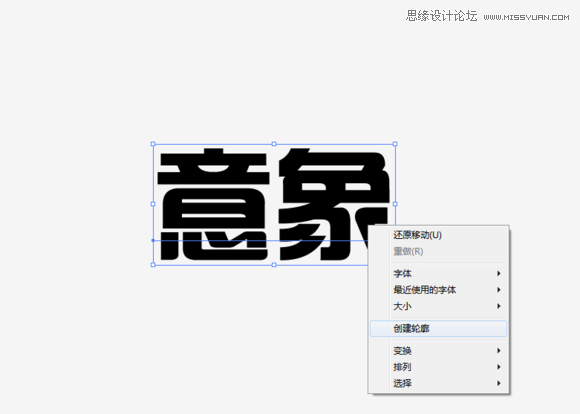Open the 最近使用的字体 submenu

(438, 290)
